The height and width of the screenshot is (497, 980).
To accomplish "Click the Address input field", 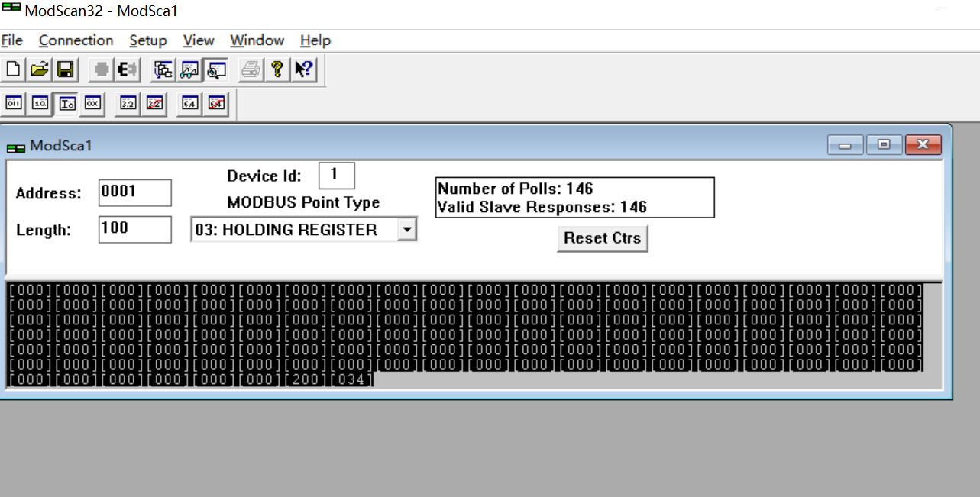I will (x=135, y=192).
